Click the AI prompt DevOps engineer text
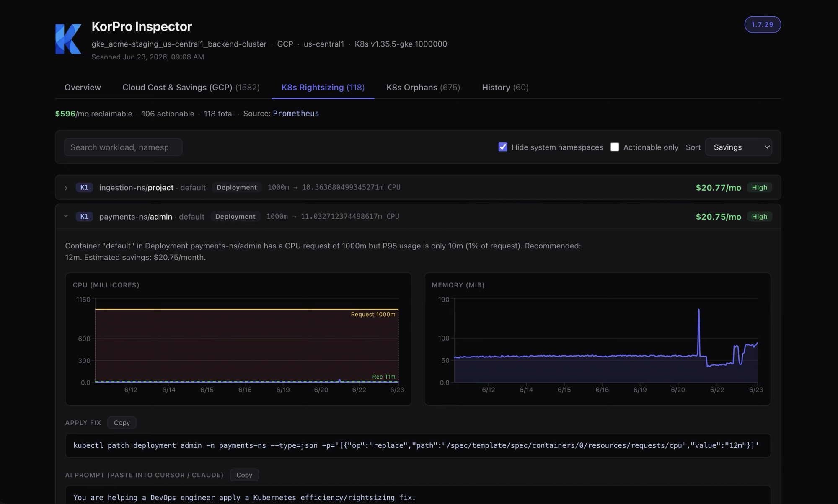The image size is (838, 504). [244, 498]
